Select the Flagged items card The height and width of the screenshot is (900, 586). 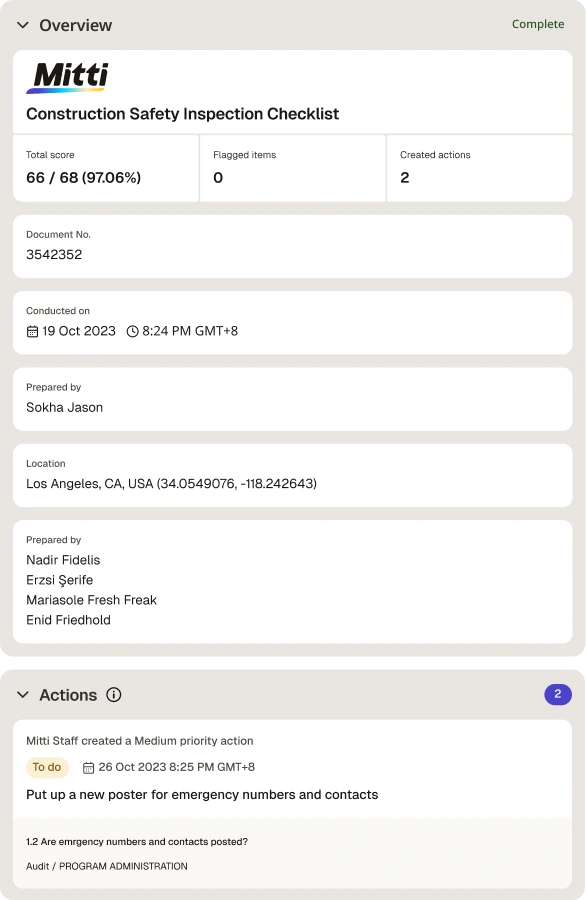click(293, 168)
